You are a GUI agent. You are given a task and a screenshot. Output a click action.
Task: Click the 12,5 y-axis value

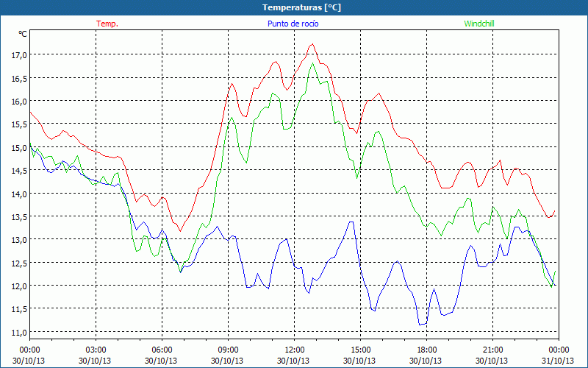pyautogui.click(x=20, y=263)
